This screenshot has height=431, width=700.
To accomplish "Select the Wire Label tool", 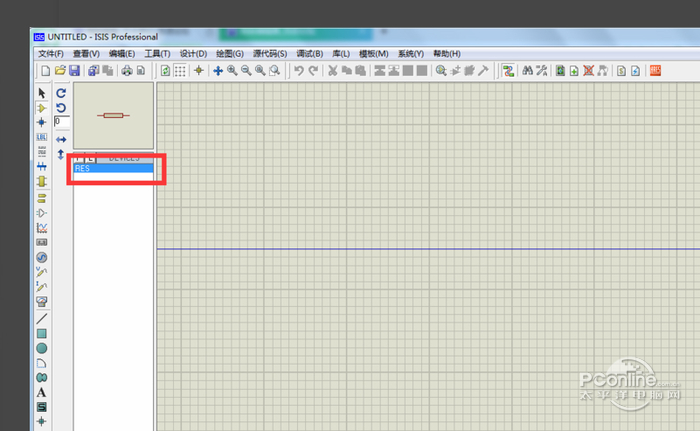I will [42, 137].
